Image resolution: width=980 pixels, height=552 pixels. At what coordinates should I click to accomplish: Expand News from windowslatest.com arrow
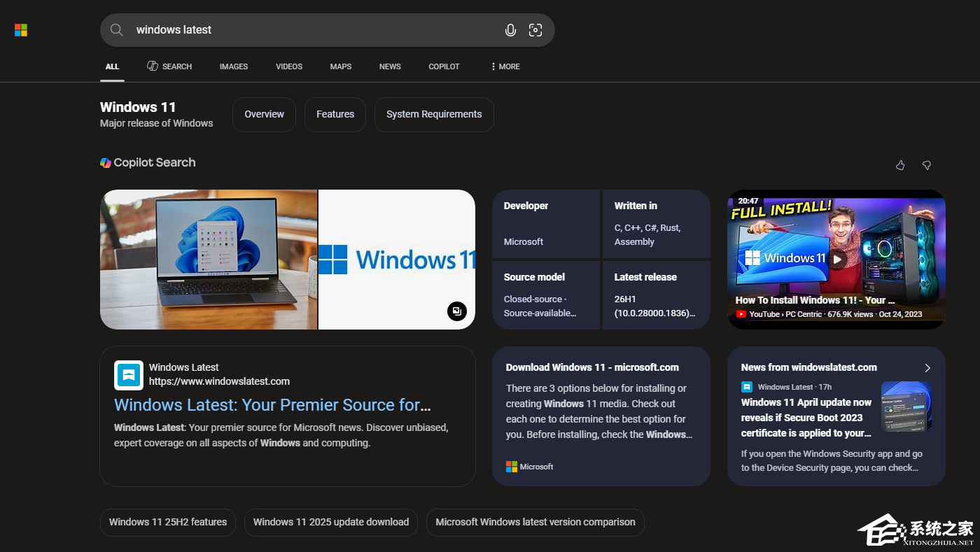927,368
